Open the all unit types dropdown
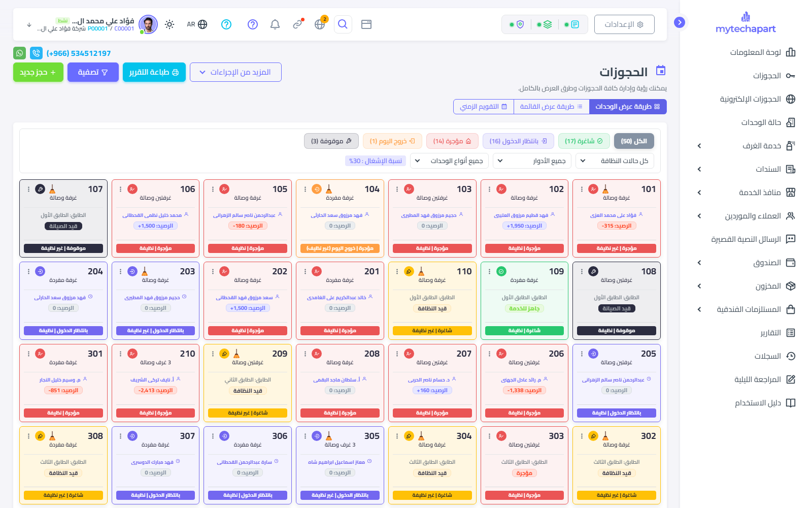This screenshot has height=508, width=812. pyautogui.click(x=449, y=161)
